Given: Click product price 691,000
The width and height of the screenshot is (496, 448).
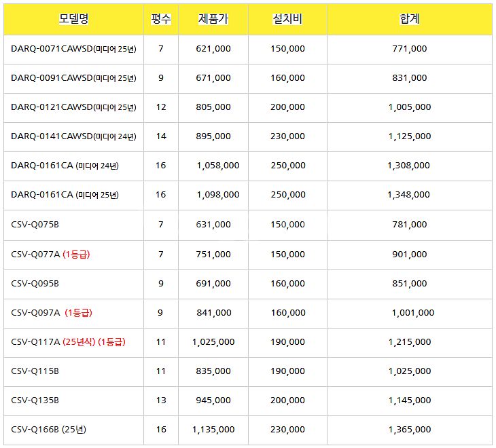Looking at the screenshot, I should tap(213, 284).
